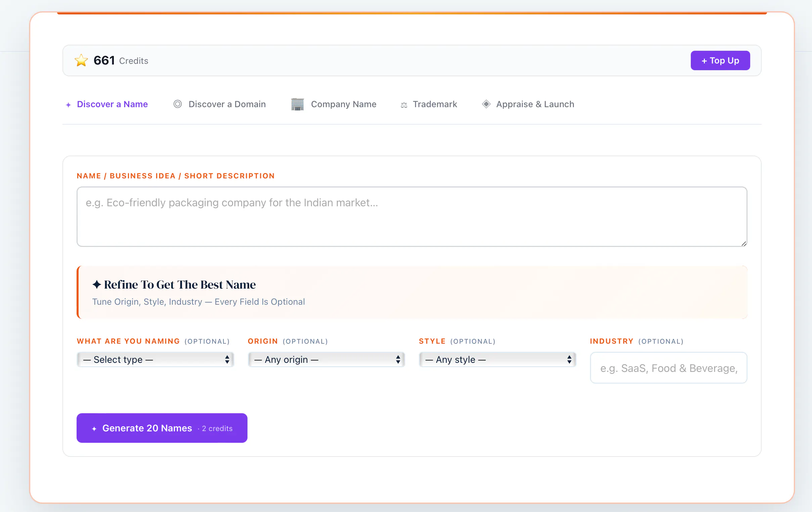Click the diamond icon beside Appraise & Launch
The width and height of the screenshot is (812, 512).
(486, 104)
